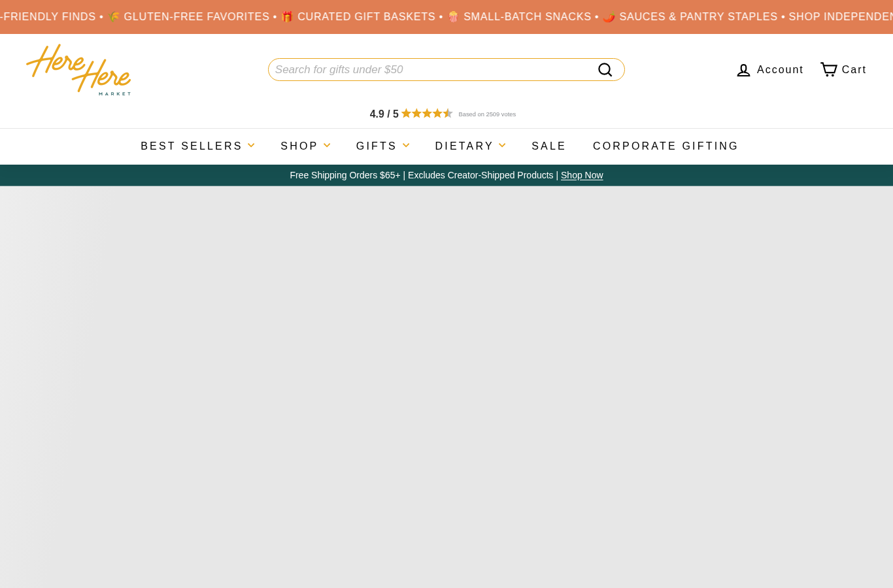Click the Free Shipping Orders $65+ text
893x588 pixels.
click(x=345, y=175)
